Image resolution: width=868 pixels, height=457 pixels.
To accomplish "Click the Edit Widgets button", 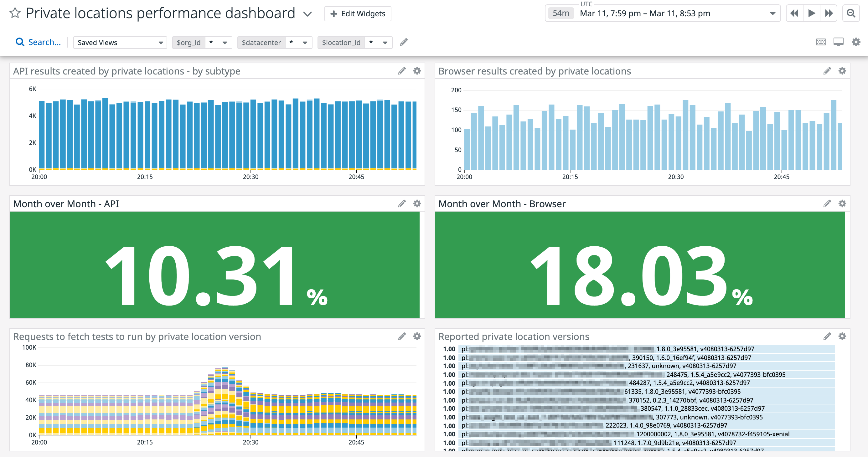I will (x=358, y=13).
